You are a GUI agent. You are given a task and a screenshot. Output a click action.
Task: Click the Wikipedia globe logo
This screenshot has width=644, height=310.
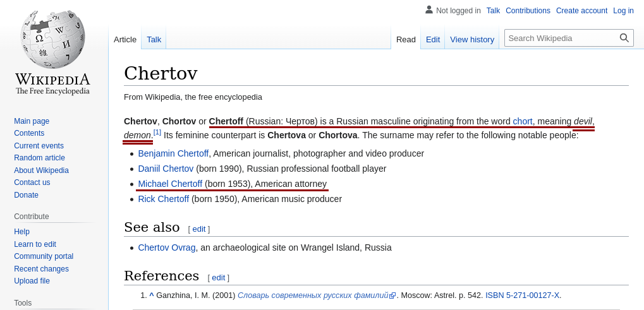(52, 39)
